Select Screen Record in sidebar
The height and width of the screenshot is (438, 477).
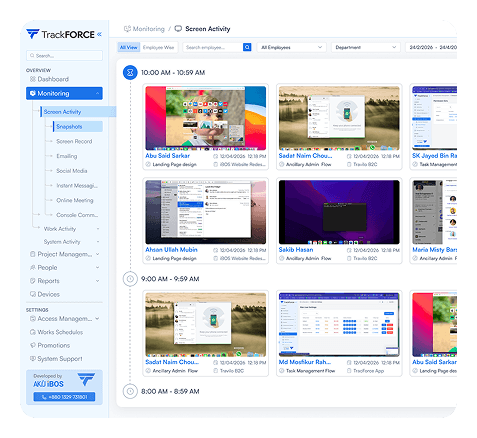[74, 141]
